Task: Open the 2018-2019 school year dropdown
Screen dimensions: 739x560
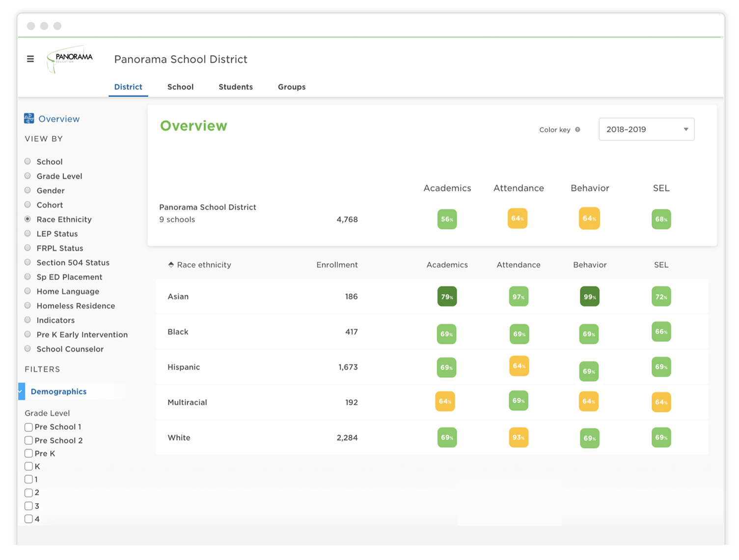Action: click(x=646, y=129)
